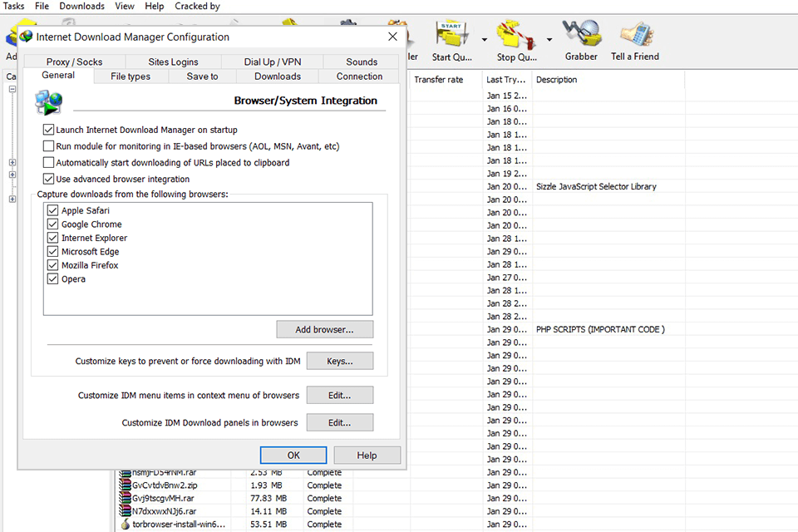Click the torbrowser-install-win6 file icon
798x532 pixels.
click(126, 524)
